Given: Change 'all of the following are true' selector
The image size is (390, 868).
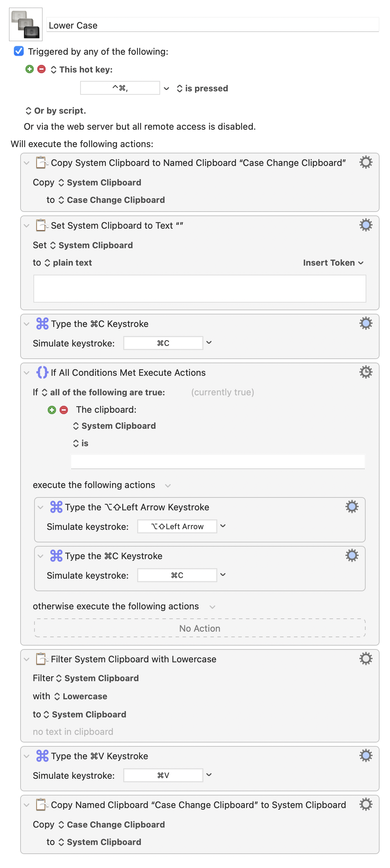Looking at the screenshot, I should [103, 393].
